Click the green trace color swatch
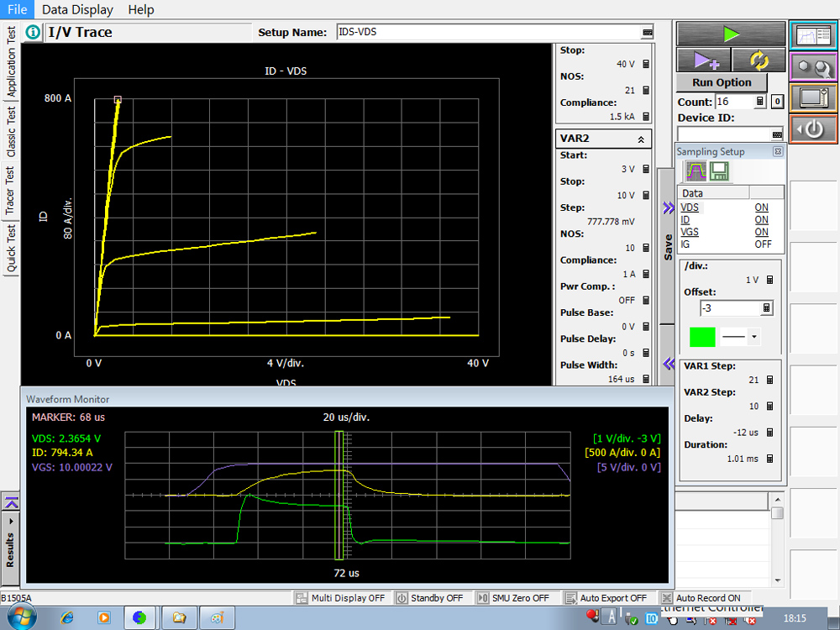This screenshot has height=630, width=840. tap(701, 336)
